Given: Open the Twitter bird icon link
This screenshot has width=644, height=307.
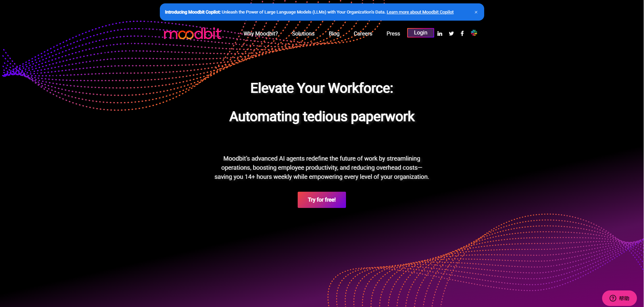Looking at the screenshot, I should point(451,33).
